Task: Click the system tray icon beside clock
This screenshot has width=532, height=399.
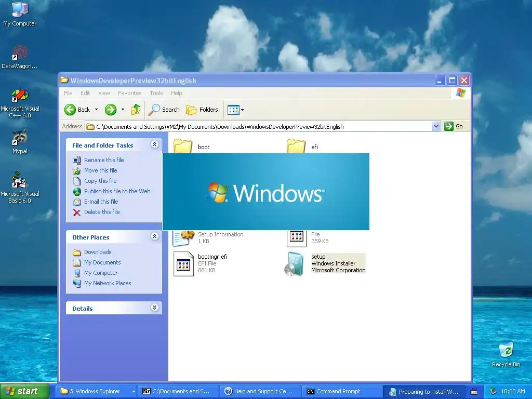Action: pyautogui.click(x=494, y=391)
